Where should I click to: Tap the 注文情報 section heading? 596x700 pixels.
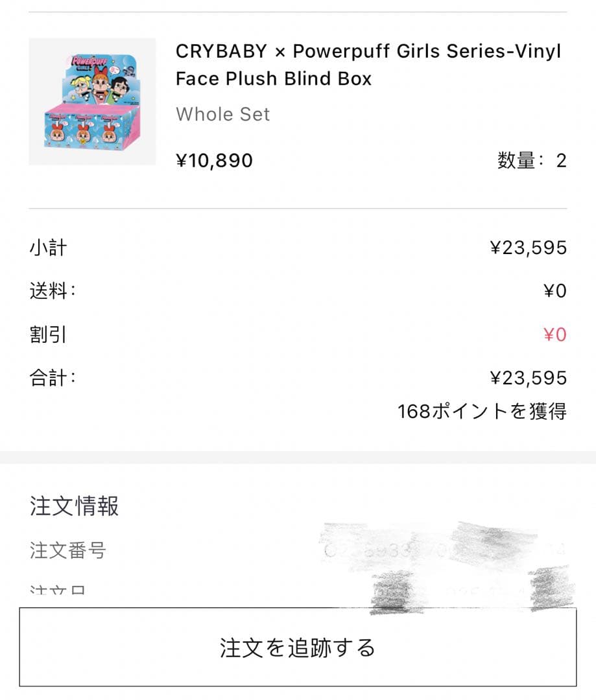(x=74, y=506)
